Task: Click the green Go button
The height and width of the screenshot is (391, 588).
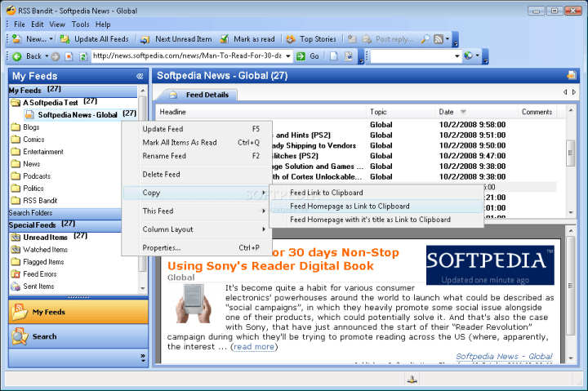Action: click(x=308, y=56)
